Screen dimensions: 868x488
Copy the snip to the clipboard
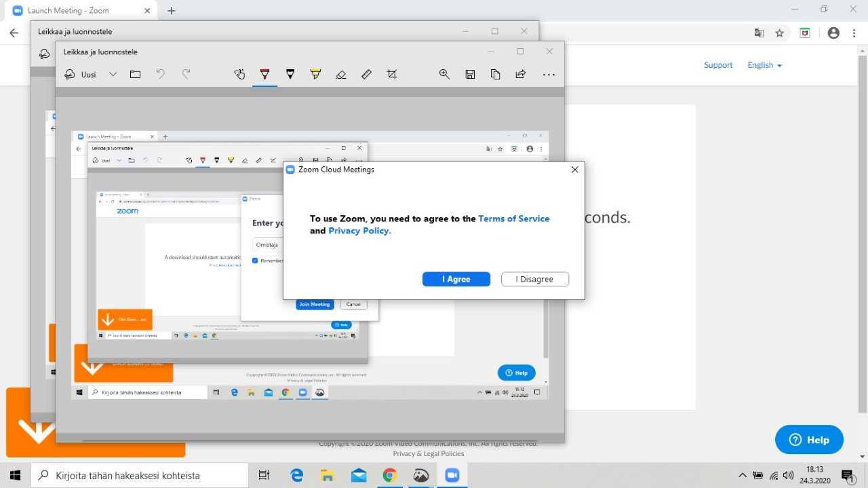(495, 75)
